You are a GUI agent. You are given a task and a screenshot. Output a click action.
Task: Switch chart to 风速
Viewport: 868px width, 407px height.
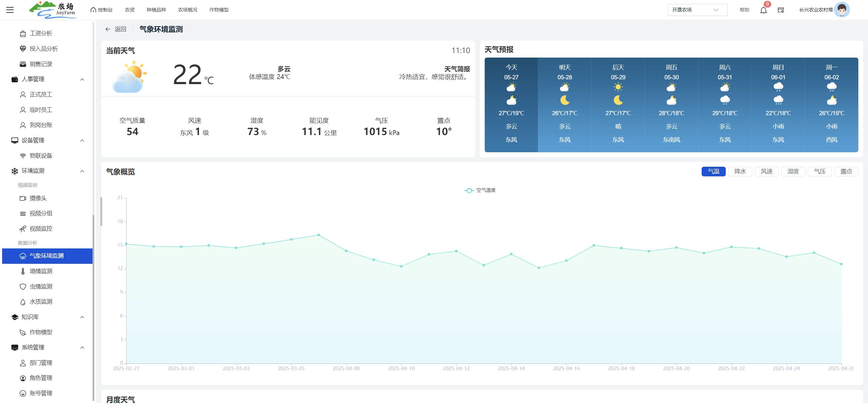pos(766,172)
